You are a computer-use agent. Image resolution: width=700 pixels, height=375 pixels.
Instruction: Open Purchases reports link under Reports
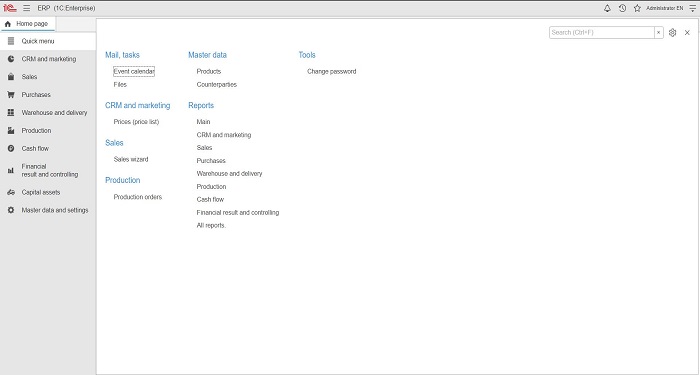click(x=211, y=161)
